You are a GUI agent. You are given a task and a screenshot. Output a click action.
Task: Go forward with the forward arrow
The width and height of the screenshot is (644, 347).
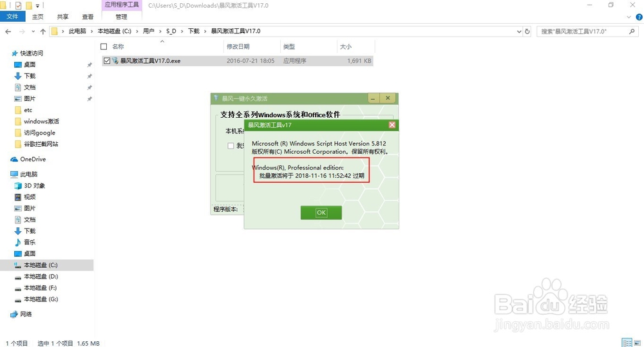(21, 31)
